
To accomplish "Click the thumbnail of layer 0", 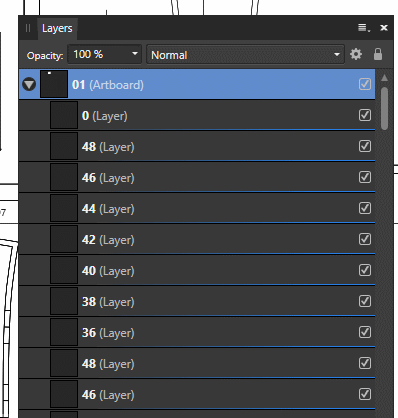I will pyautogui.click(x=64, y=115).
